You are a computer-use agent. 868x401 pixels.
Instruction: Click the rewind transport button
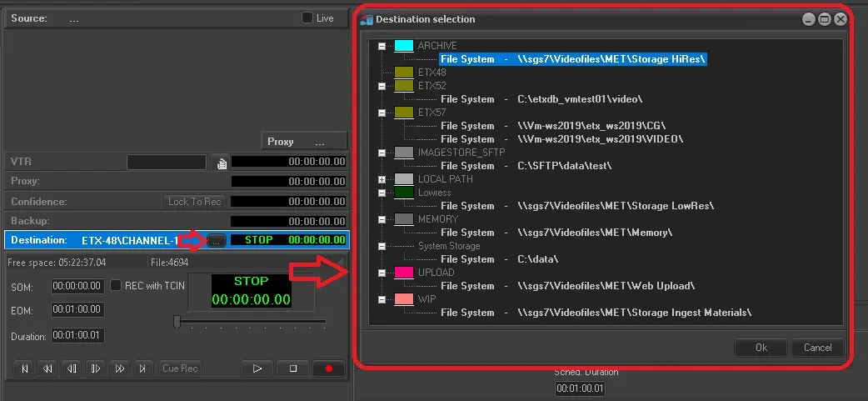click(48, 368)
